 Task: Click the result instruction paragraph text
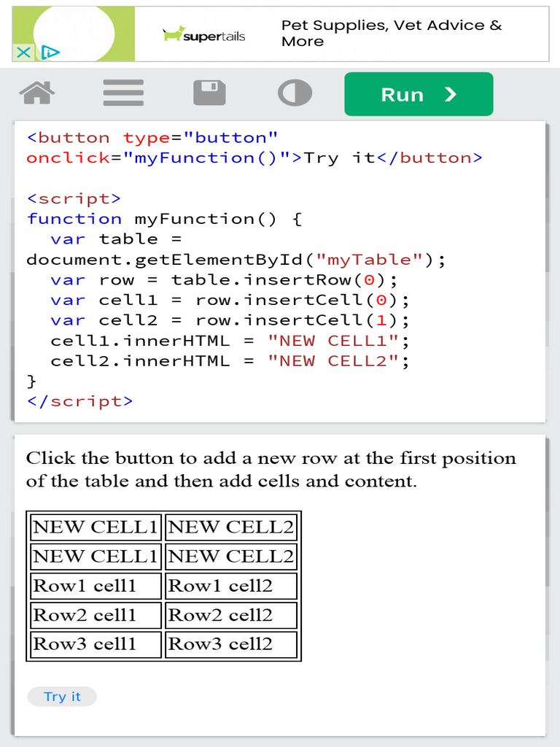[271, 469]
